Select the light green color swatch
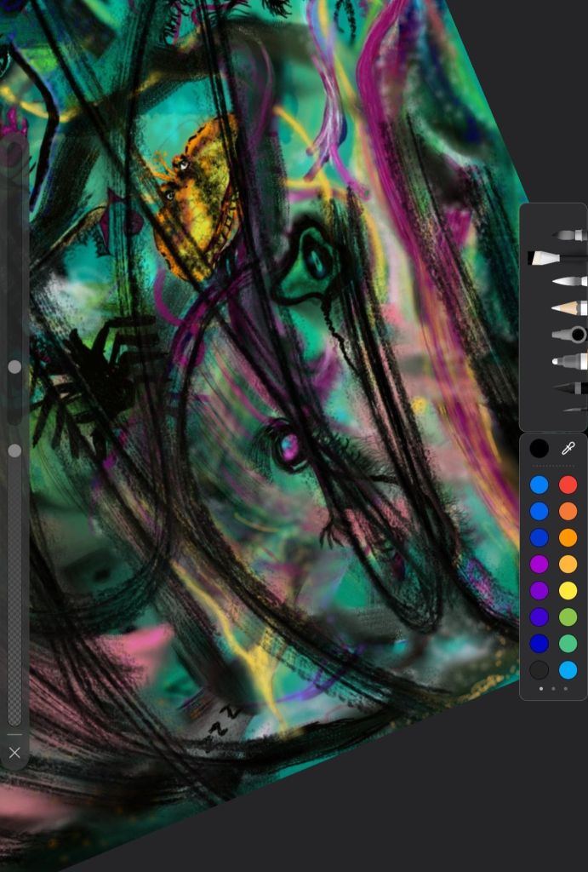This screenshot has height=872, width=588. click(568, 617)
